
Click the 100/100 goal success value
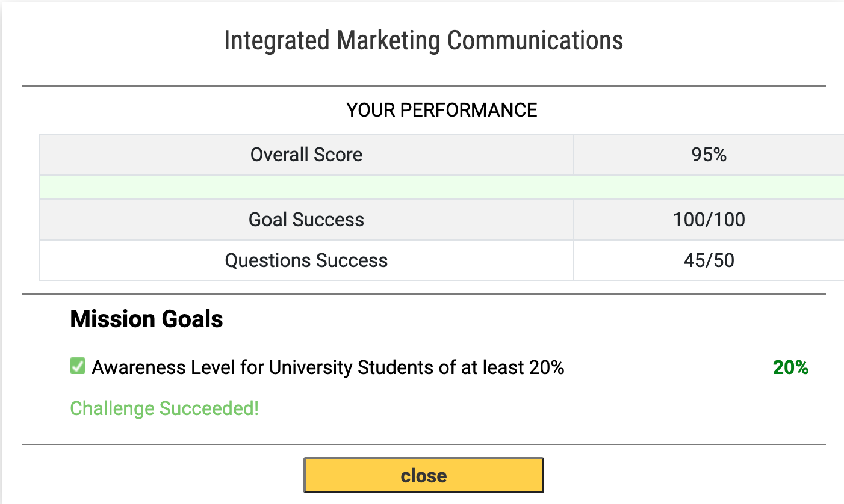(x=709, y=220)
